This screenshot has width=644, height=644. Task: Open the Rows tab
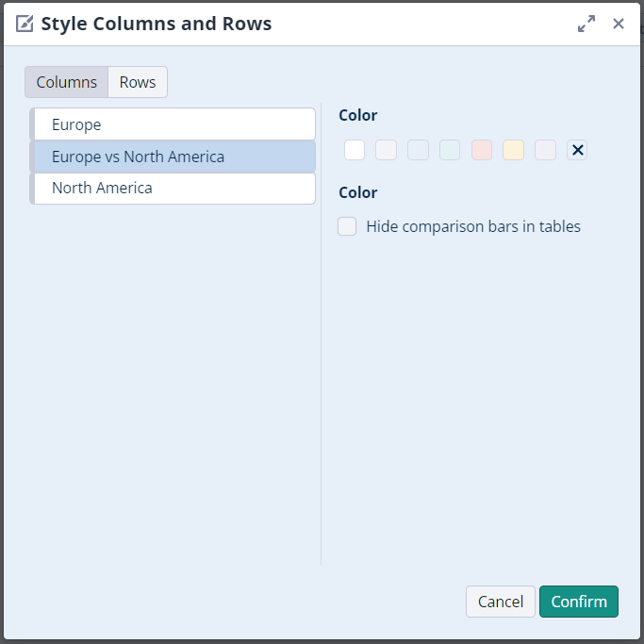click(x=138, y=82)
